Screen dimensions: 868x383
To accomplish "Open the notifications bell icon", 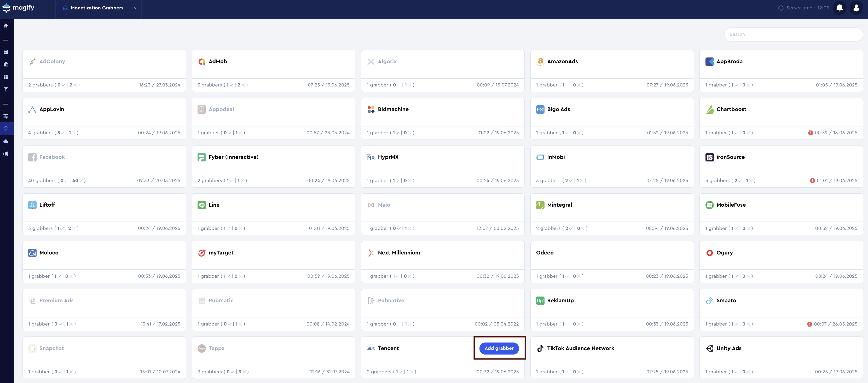I will click(x=839, y=8).
